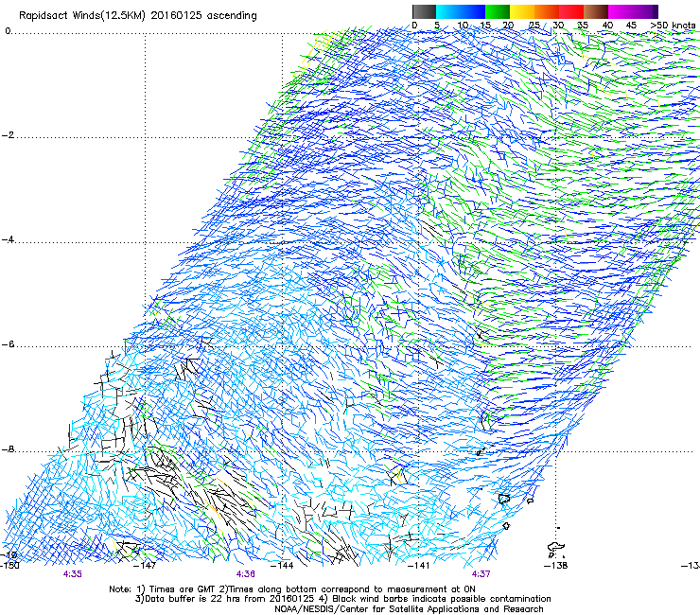Click the yellow 20–25 knots legend segment
Viewport: 700px width, 615px height.
click(x=522, y=11)
